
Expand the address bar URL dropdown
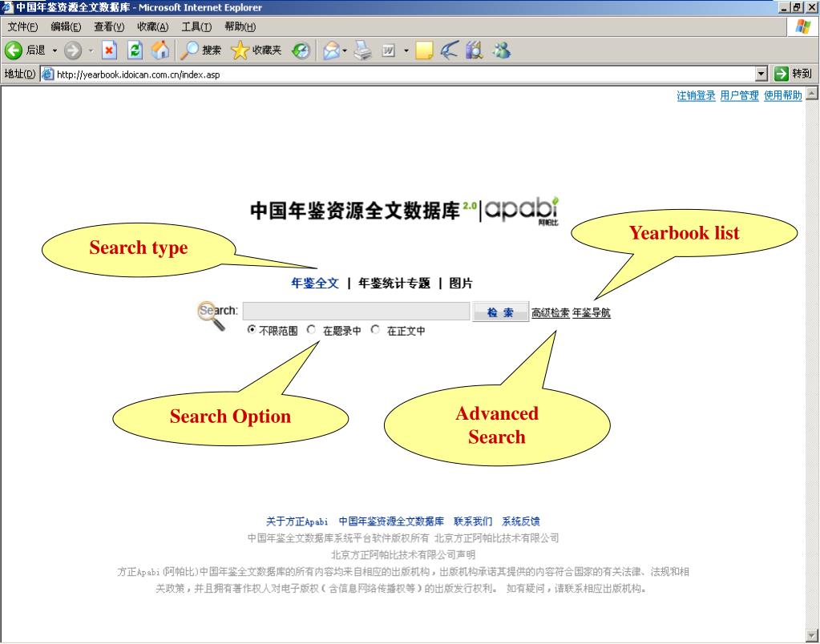point(761,74)
